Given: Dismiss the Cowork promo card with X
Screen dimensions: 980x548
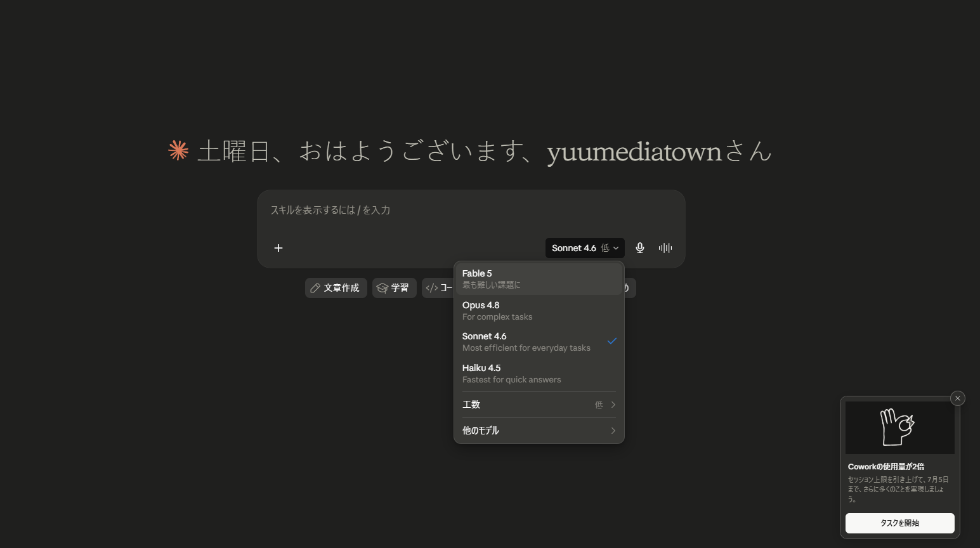Looking at the screenshot, I should click(958, 398).
